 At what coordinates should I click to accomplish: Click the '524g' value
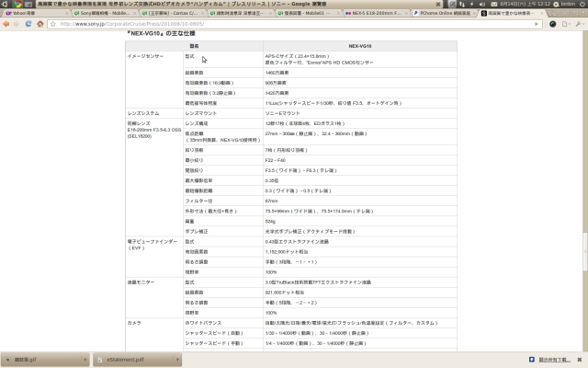click(270, 221)
